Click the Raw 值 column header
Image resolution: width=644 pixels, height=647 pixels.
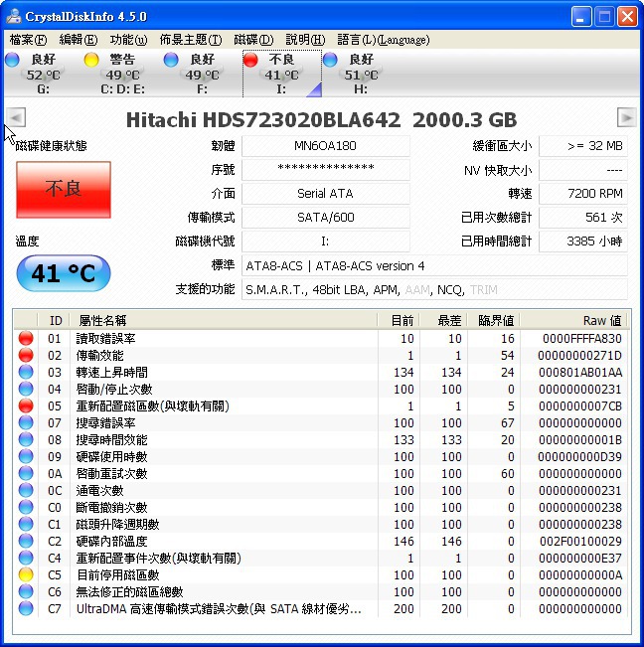point(574,321)
